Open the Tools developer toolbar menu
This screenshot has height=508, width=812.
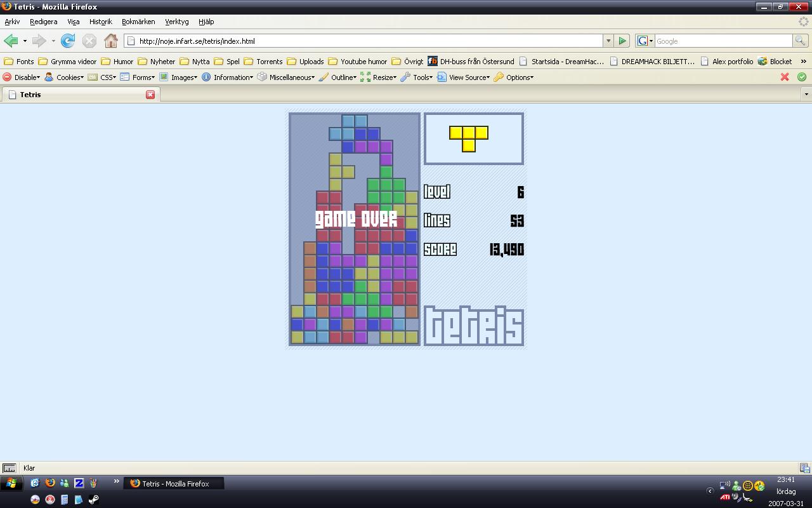417,77
